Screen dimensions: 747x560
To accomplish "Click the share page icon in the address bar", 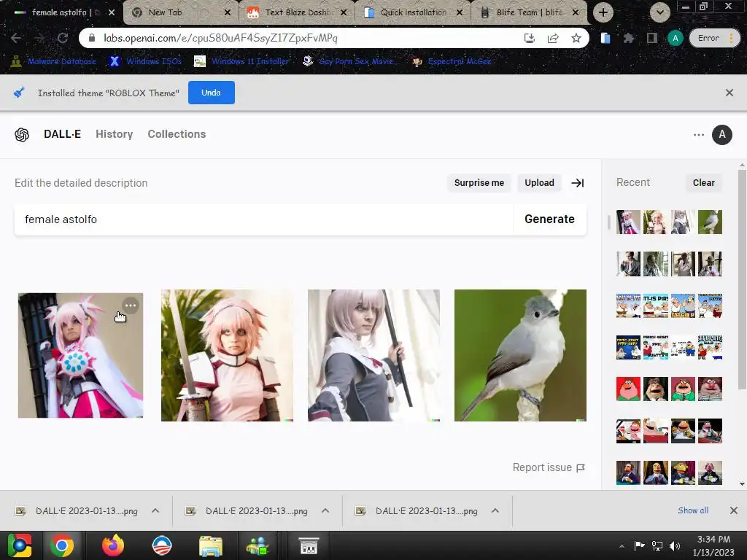I will 553,38.
